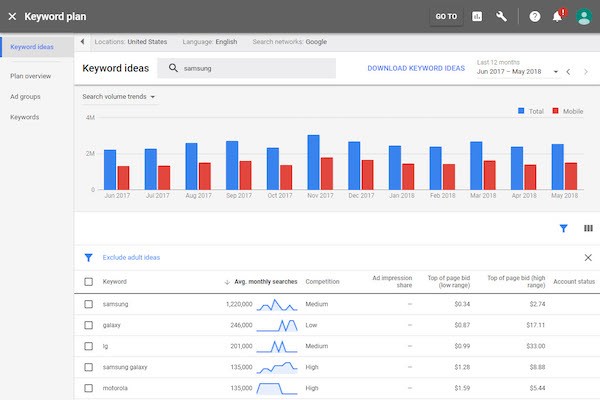Open the columns selector icon
This screenshot has height=400, width=600.
[587, 228]
